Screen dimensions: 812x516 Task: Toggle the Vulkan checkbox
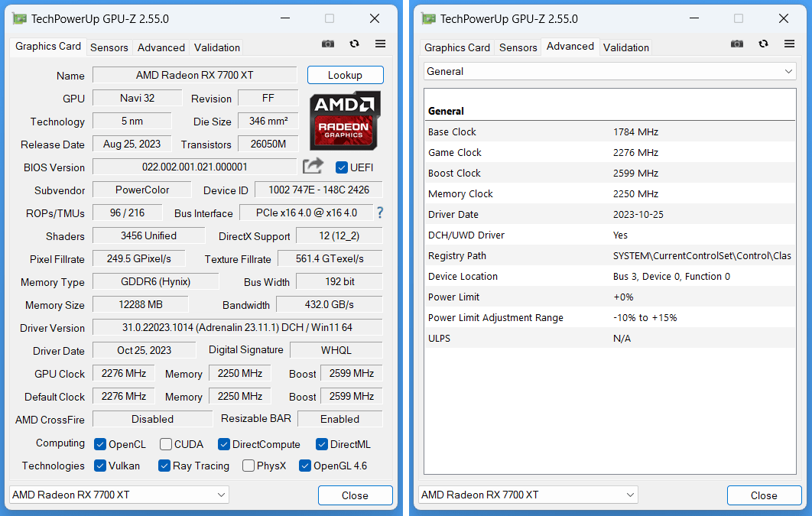click(x=100, y=466)
